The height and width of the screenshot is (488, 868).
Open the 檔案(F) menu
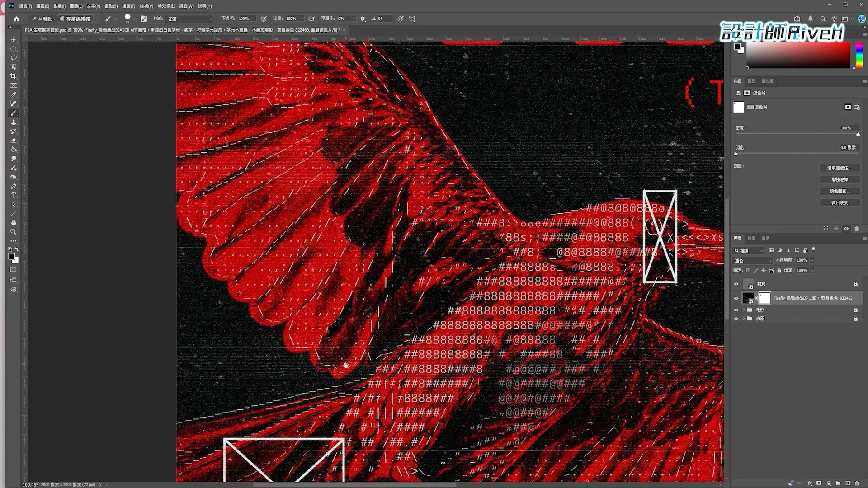[x=25, y=6]
